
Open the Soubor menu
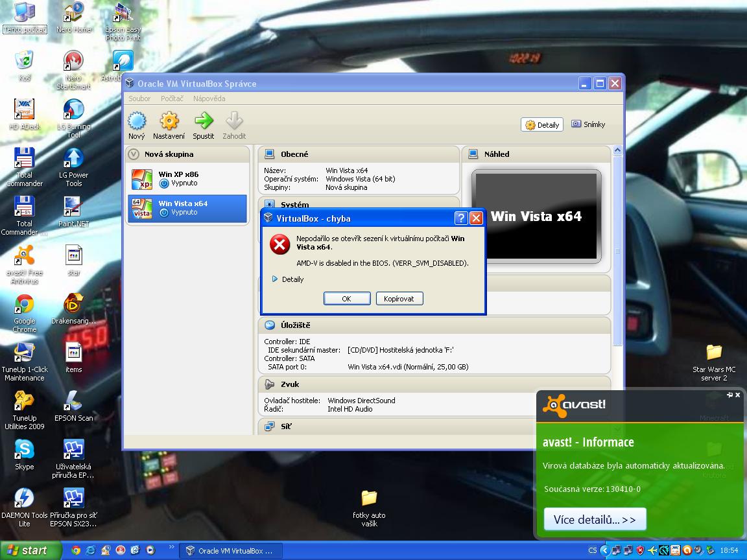pos(139,99)
